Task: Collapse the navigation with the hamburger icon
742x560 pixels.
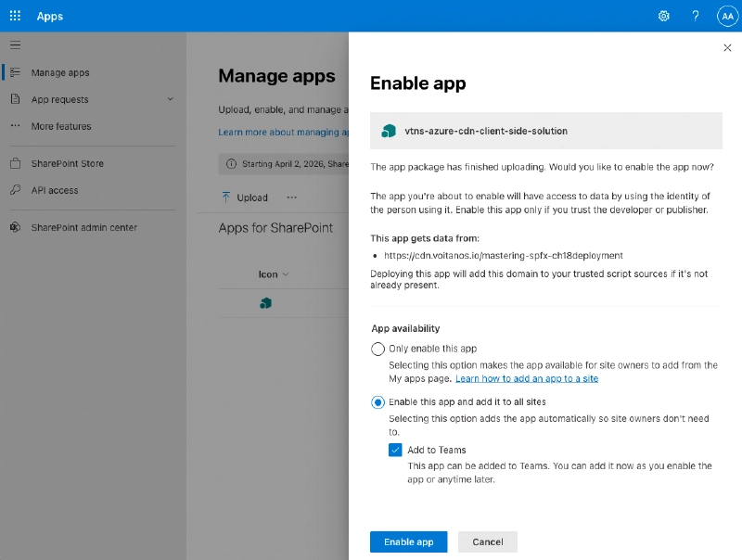Action: (x=15, y=44)
